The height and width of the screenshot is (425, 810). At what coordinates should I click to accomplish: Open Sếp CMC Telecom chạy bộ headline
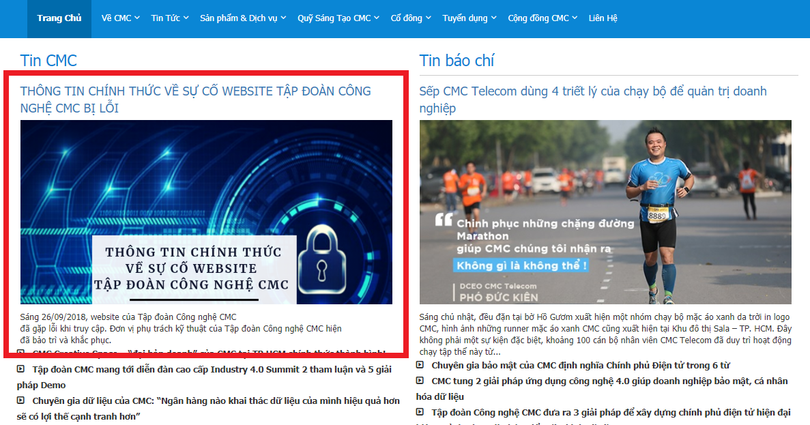(593, 99)
